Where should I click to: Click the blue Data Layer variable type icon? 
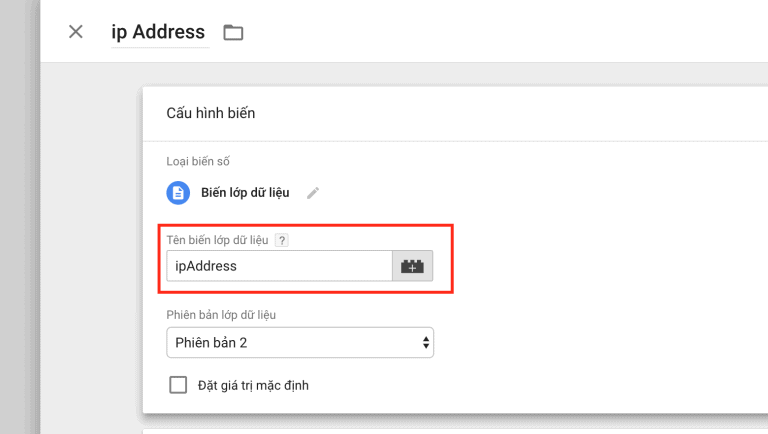click(x=178, y=193)
